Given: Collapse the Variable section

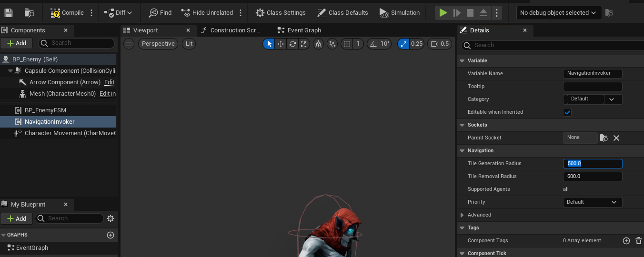Looking at the screenshot, I should [462, 60].
